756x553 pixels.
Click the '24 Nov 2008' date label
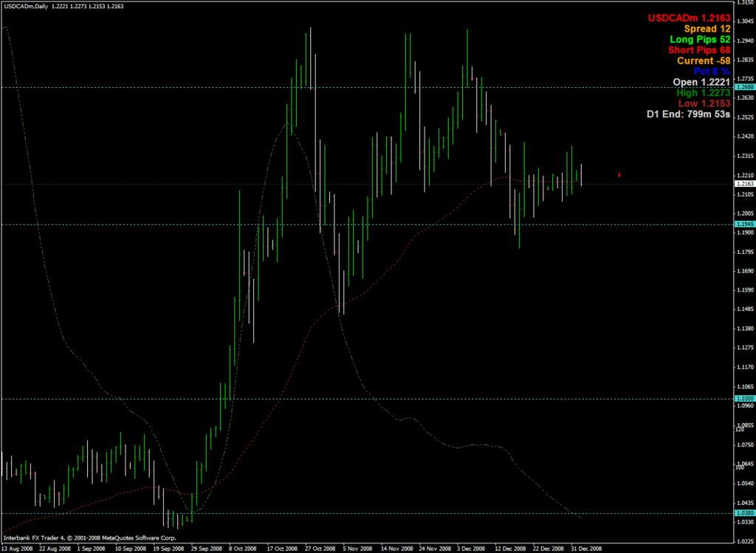tap(434, 549)
